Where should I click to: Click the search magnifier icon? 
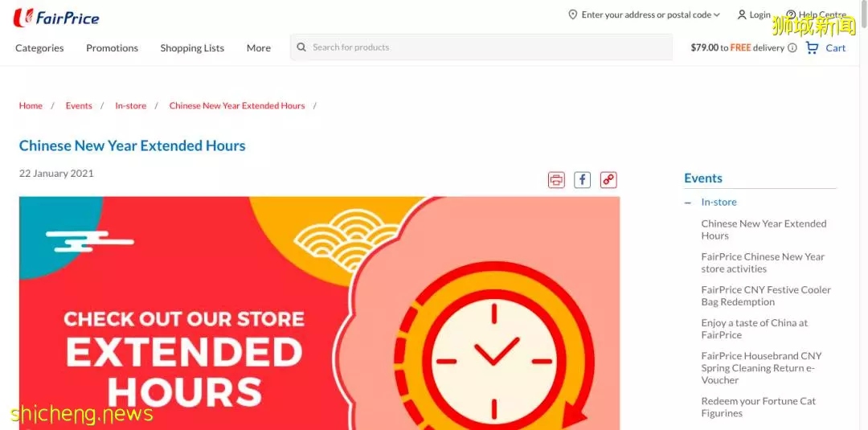pos(301,47)
